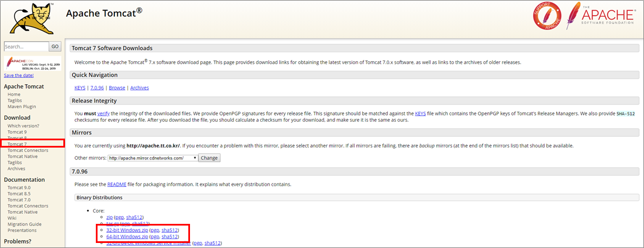Click the ApacheCon banner image

click(x=33, y=63)
